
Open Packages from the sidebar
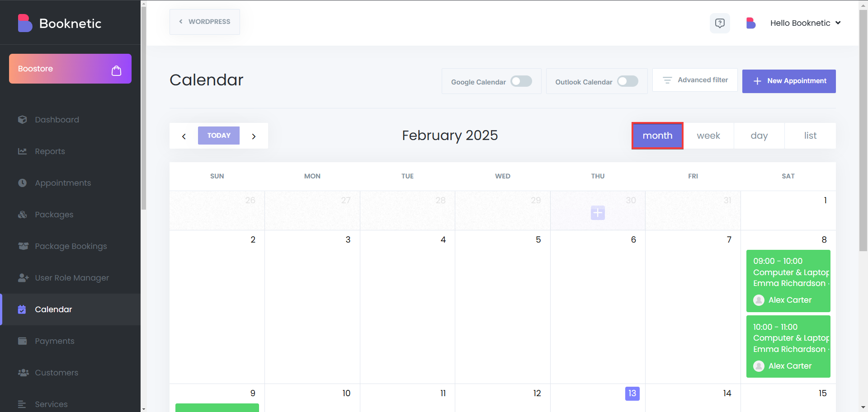point(54,215)
